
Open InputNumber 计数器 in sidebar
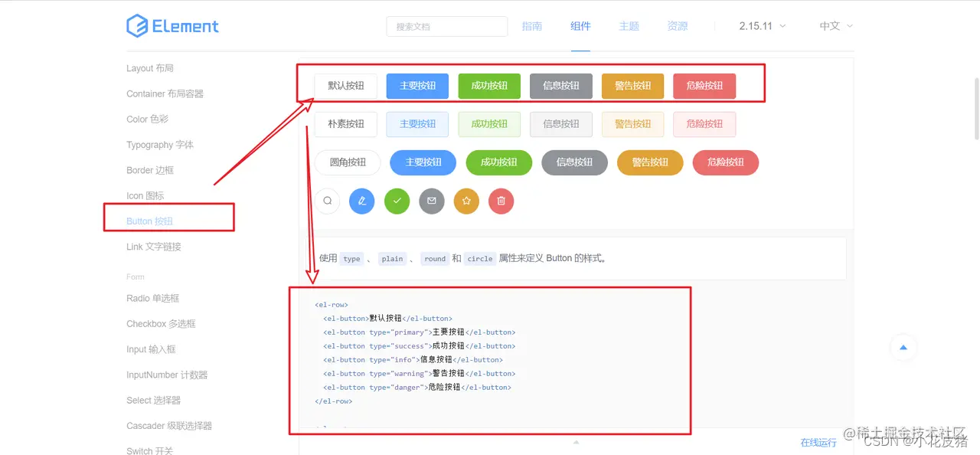click(167, 375)
